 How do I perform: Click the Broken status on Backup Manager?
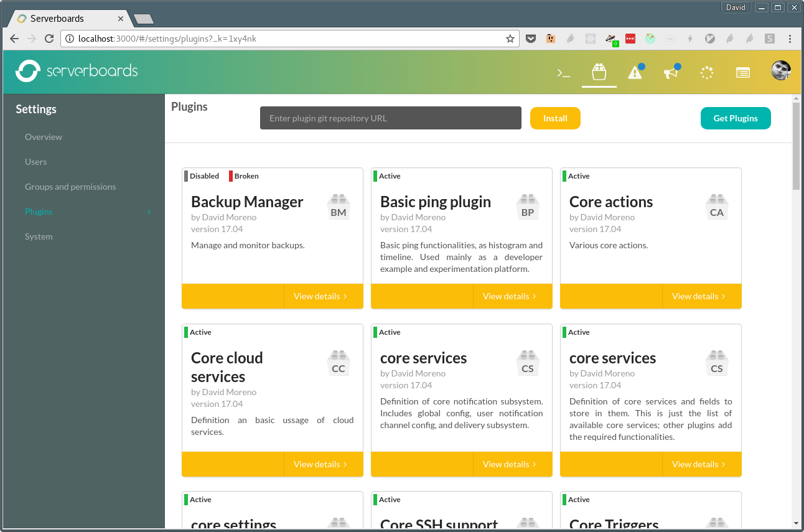pyautogui.click(x=244, y=176)
